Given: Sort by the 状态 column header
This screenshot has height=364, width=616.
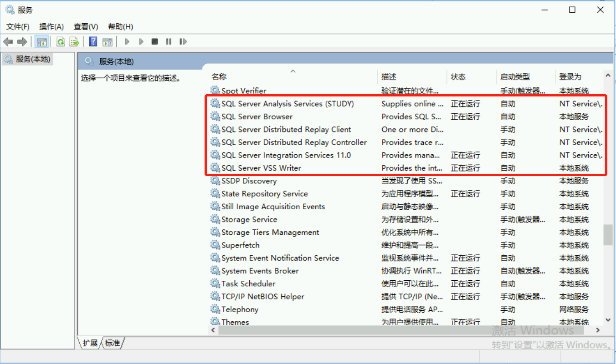Looking at the screenshot, I should [x=472, y=76].
